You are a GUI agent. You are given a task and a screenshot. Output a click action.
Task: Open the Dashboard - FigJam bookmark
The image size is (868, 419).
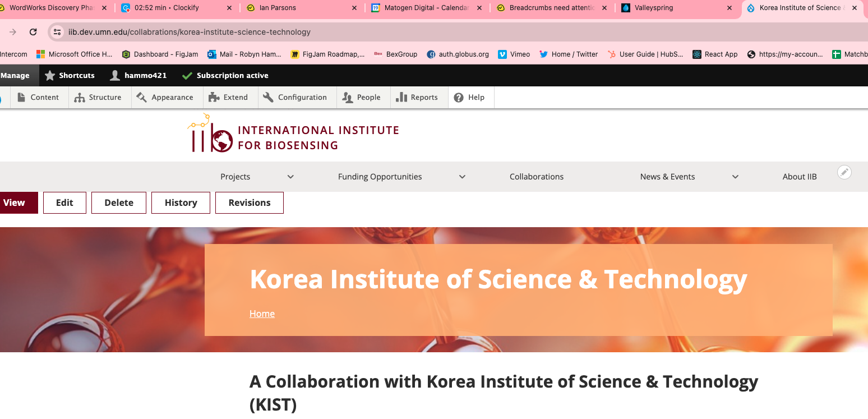160,54
